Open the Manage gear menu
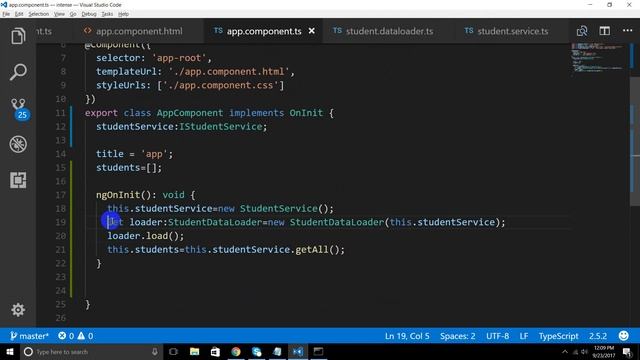 pos(18,310)
